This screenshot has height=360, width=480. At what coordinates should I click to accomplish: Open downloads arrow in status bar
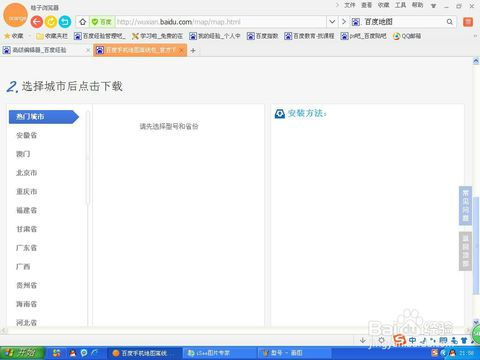coord(363,340)
